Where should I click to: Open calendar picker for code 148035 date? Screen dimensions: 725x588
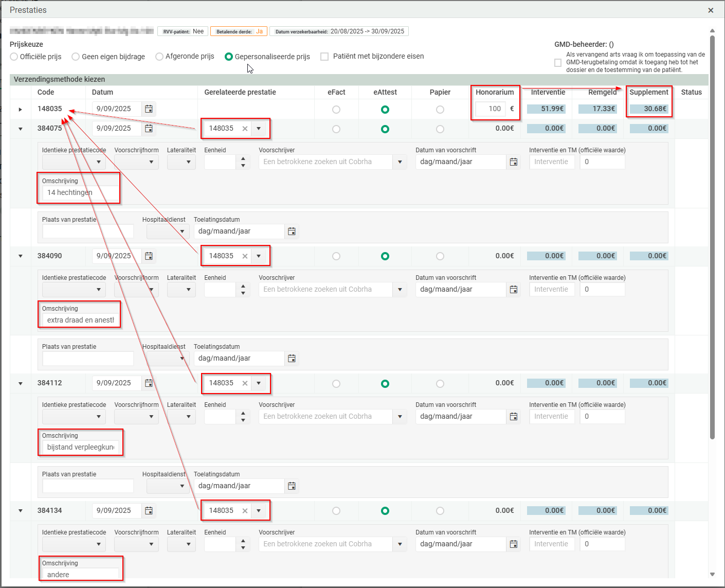coord(149,109)
